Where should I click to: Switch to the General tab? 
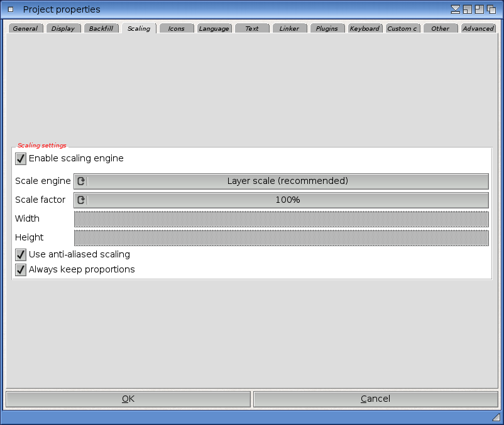coord(25,29)
